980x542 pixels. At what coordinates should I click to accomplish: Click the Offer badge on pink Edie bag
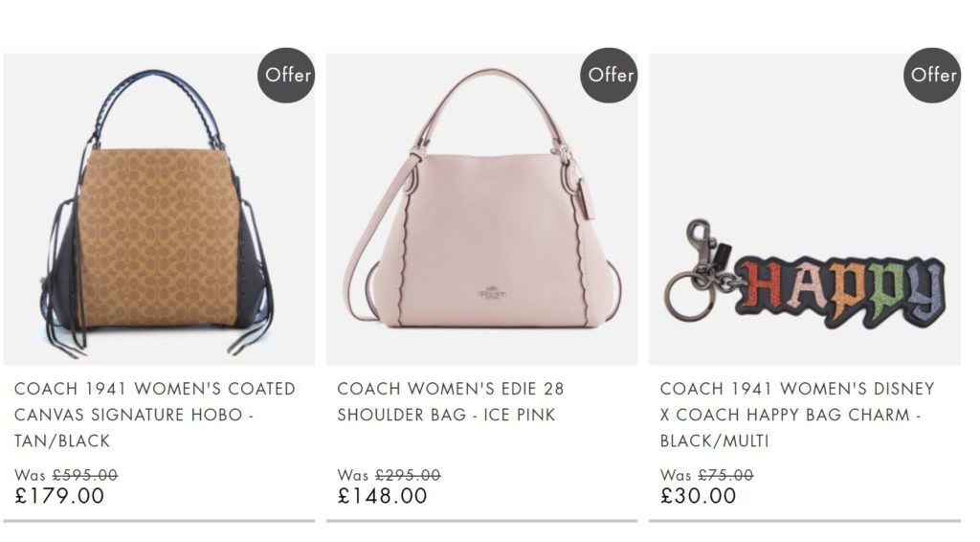point(610,76)
